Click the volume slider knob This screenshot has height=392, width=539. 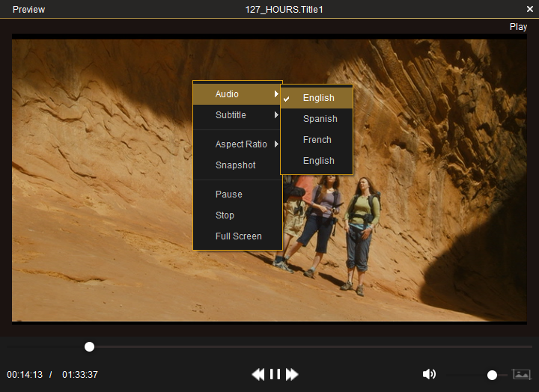tap(492, 375)
